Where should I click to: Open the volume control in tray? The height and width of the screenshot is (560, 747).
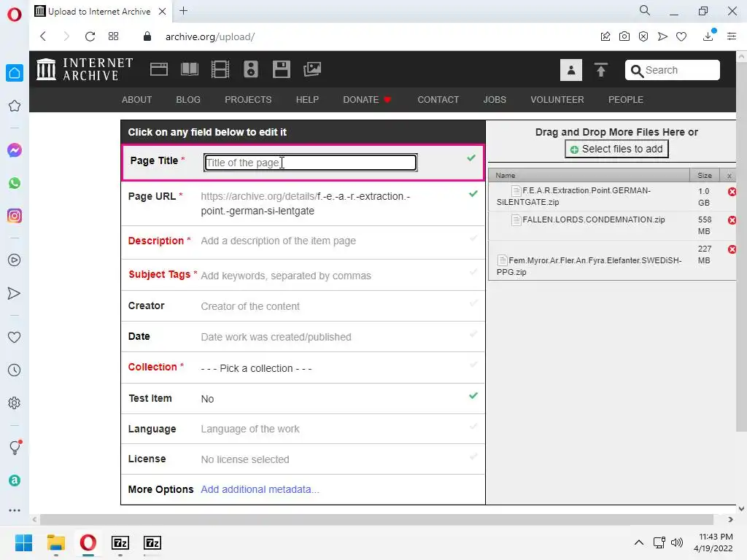(676, 542)
